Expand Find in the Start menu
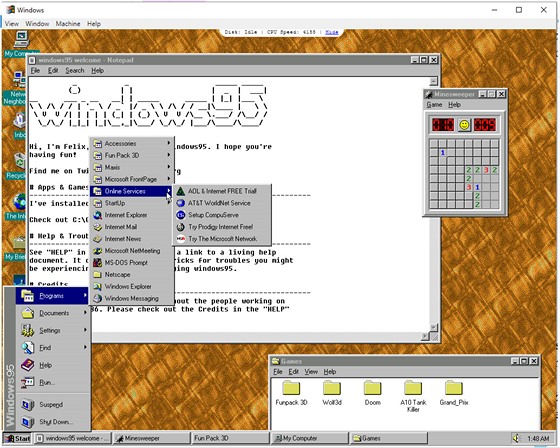Viewport: 560px width, 448px height. coord(52,348)
